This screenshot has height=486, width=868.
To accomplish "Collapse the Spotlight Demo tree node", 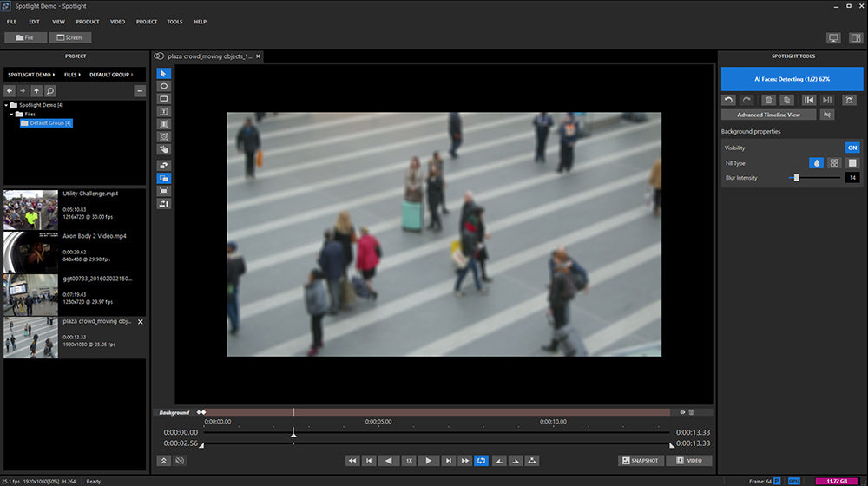I will [7, 105].
